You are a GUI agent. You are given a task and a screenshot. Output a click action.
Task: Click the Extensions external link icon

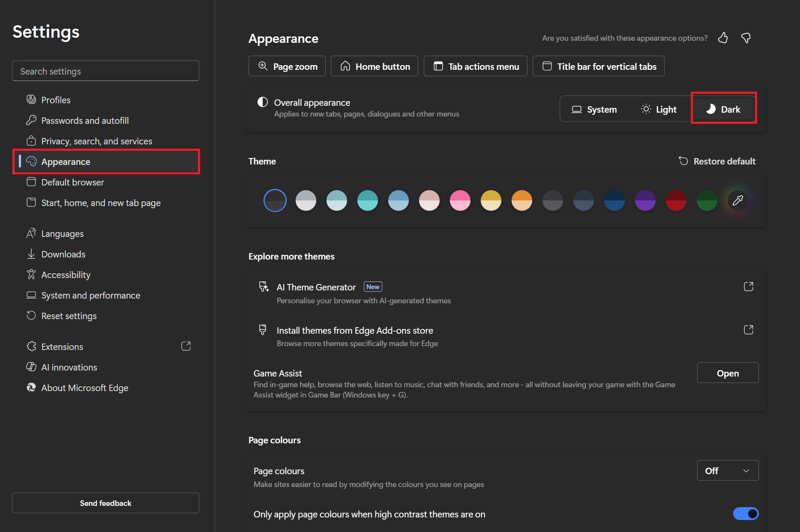click(x=186, y=346)
